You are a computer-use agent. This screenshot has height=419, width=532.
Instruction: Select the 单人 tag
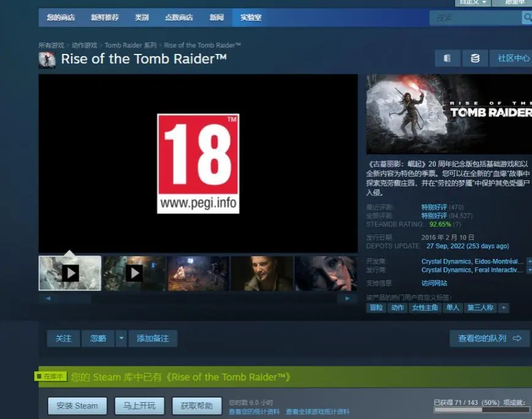coord(452,308)
